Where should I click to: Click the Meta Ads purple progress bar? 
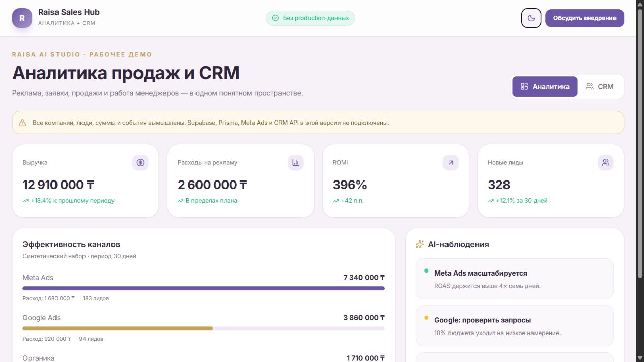tap(204, 288)
